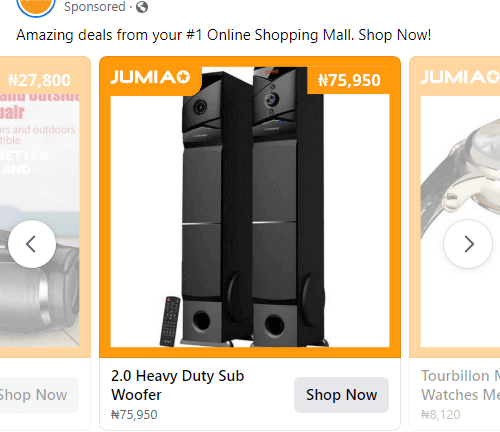Click the ₦75,950 price badge on image
The height and width of the screenshot is (432, 500).
pyautogui.click(x=349, y=80)
